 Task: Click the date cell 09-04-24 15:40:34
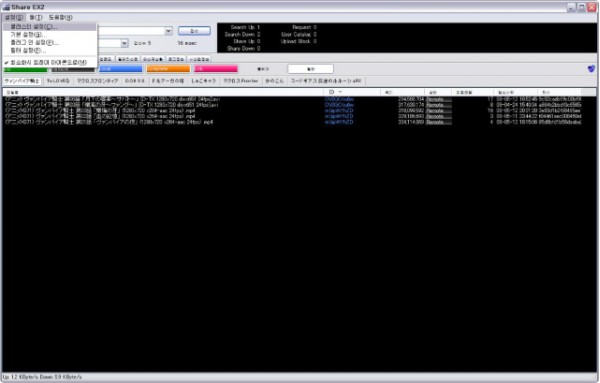[x=517, y=105]
